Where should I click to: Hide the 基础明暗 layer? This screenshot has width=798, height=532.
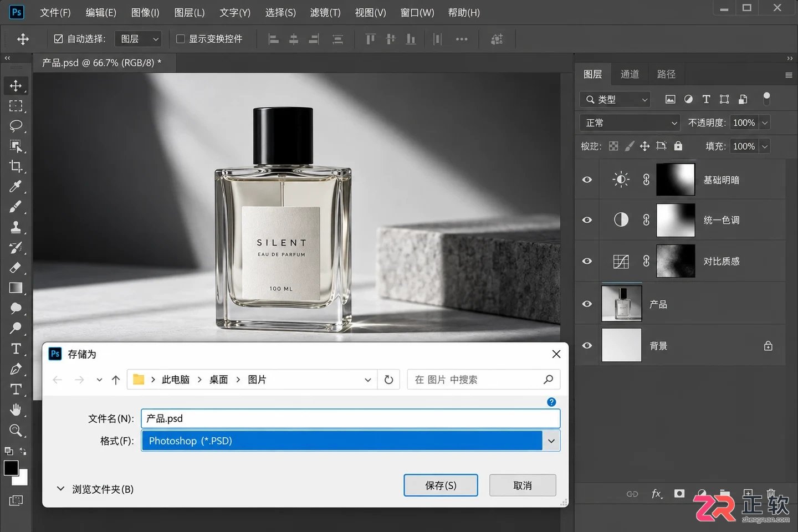coord(587,180)
